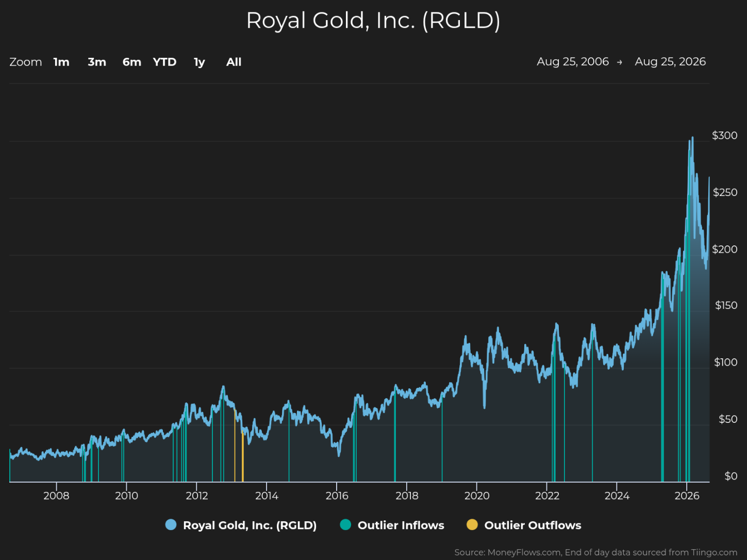Click the Zoom label
This screenshot has width=747, height=560.
tap(26, 62)
